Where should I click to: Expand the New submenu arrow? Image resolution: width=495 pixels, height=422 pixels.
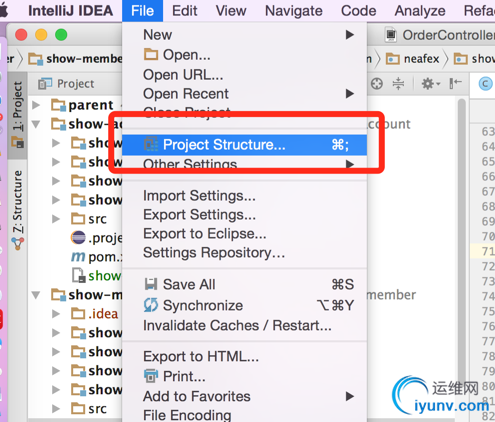point(349,35)
